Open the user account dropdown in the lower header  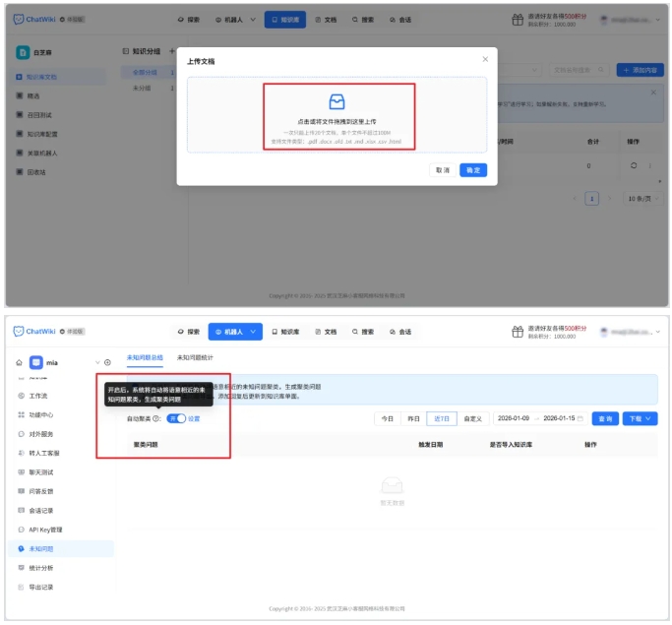(657, 332)
